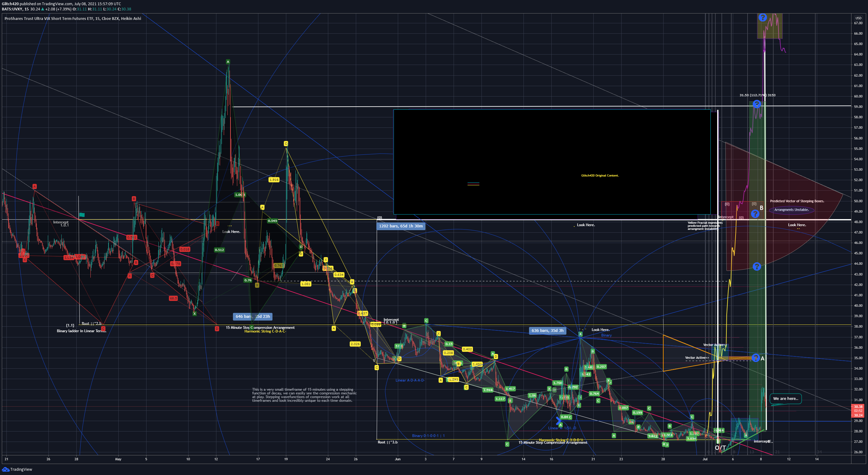Click the '48.00' price axis value
868x475 pixels.
point(858,222)
